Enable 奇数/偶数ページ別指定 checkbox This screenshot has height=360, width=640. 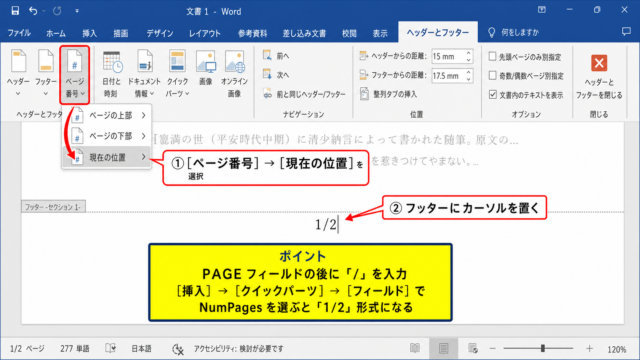coord(493,76)
